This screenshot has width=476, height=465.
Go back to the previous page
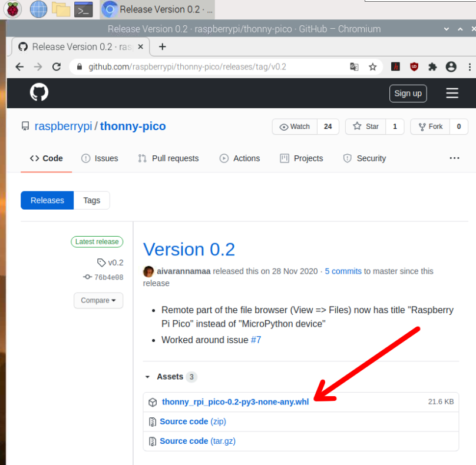pos(19,67)
